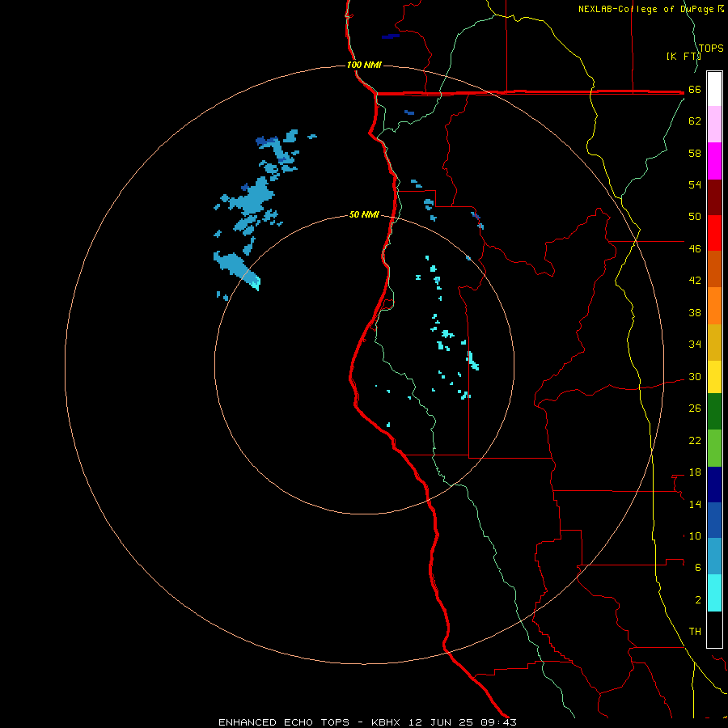Image resolution: width=728 pixels, height=728 pixels.
Task: Select the medium blue legend swatch
Action: point(714,520)
